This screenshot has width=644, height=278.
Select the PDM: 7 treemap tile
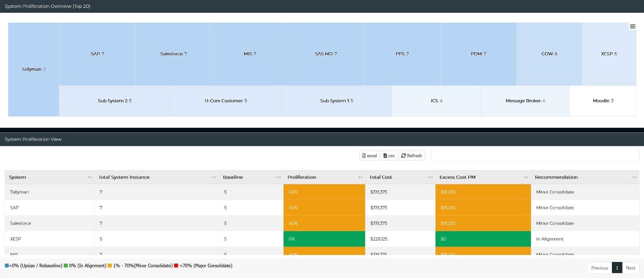coord(478,54)
